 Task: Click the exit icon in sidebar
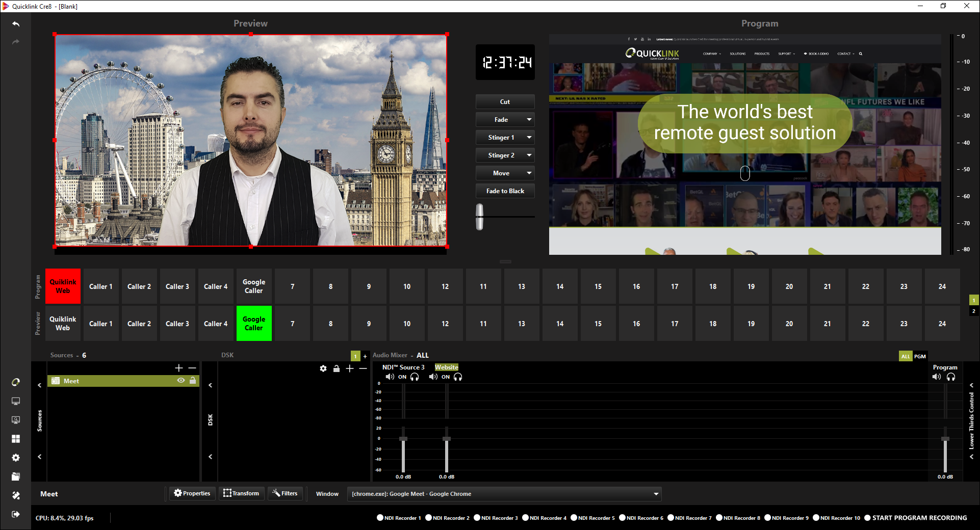click(16, 514)
